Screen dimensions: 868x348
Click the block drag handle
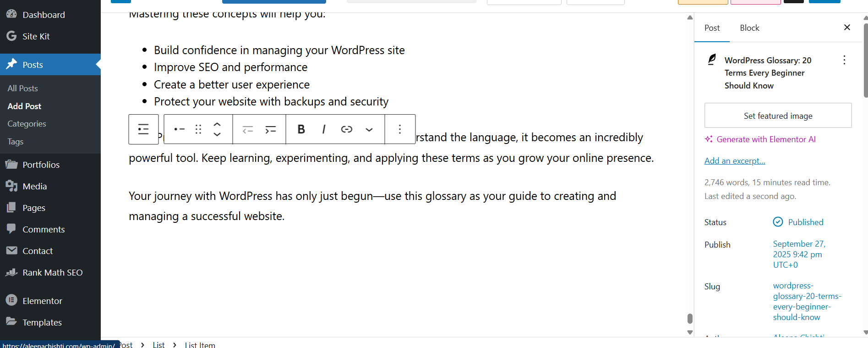coord(198,129)
